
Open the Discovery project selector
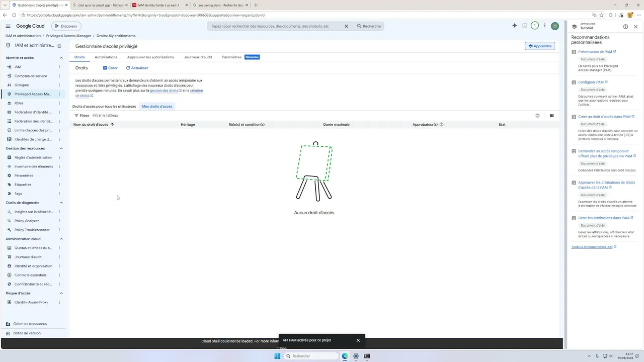pos(66,26)
